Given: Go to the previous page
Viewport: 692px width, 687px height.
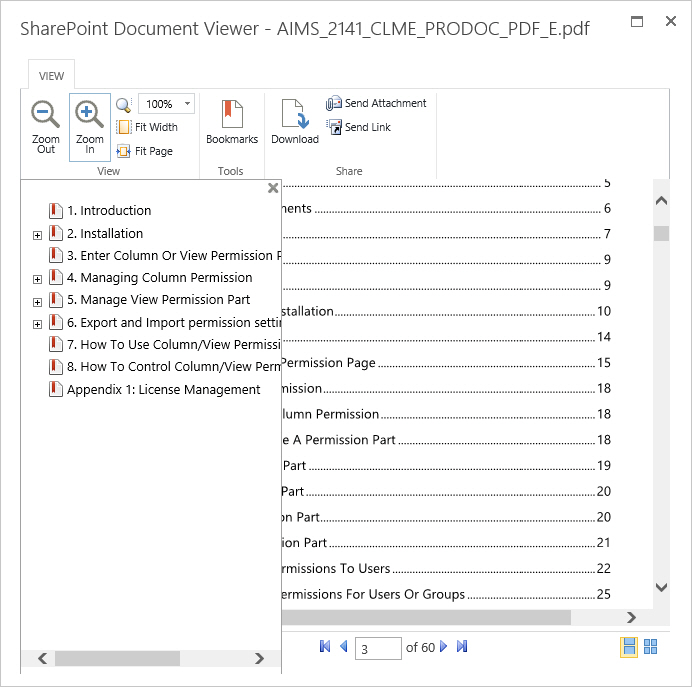Looking at the screenshot, I should 344,647.
